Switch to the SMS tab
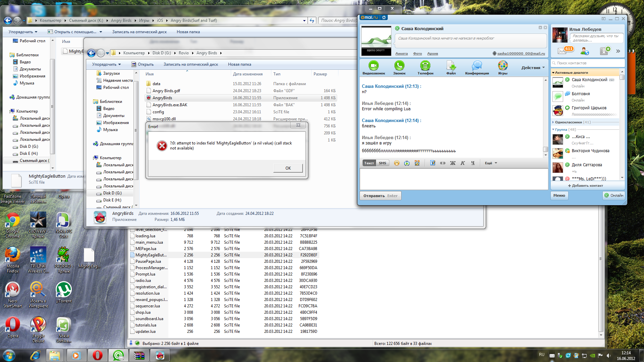Viewport: 644px width, 362px height. pyautogui.click(x=382, y=163)
